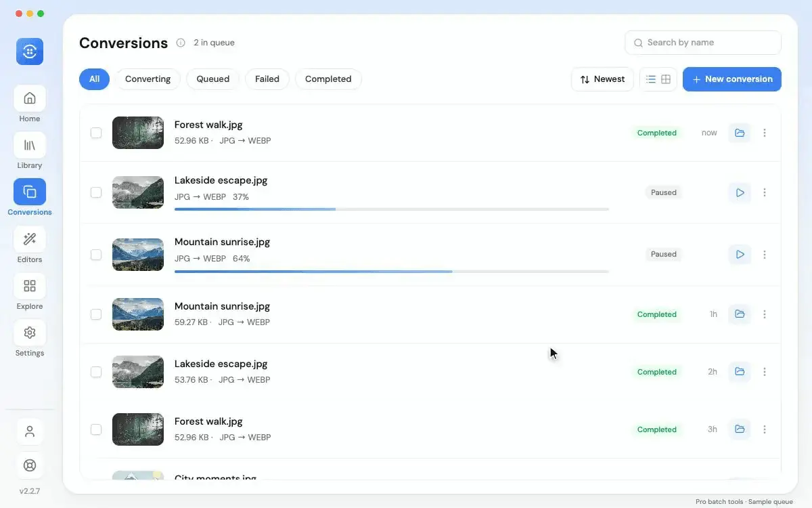Open thumbnail of Lakeside escape.jpg 53.76 KB
812x508 pixels.
(138, 372)
